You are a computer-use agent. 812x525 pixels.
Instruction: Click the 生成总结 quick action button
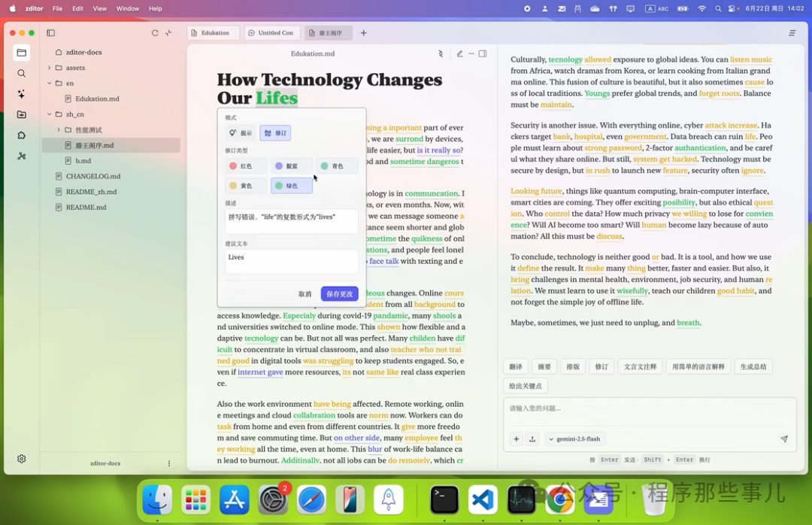coord(753,366)
